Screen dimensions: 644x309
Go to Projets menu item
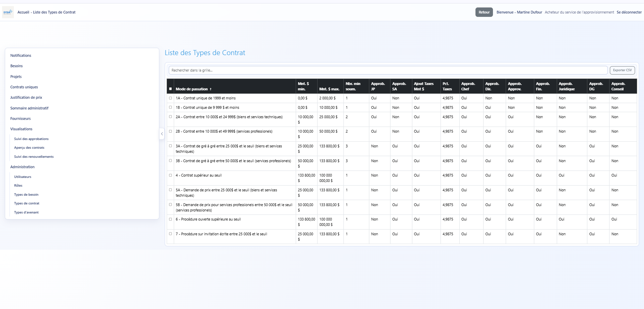click(16, 77)
